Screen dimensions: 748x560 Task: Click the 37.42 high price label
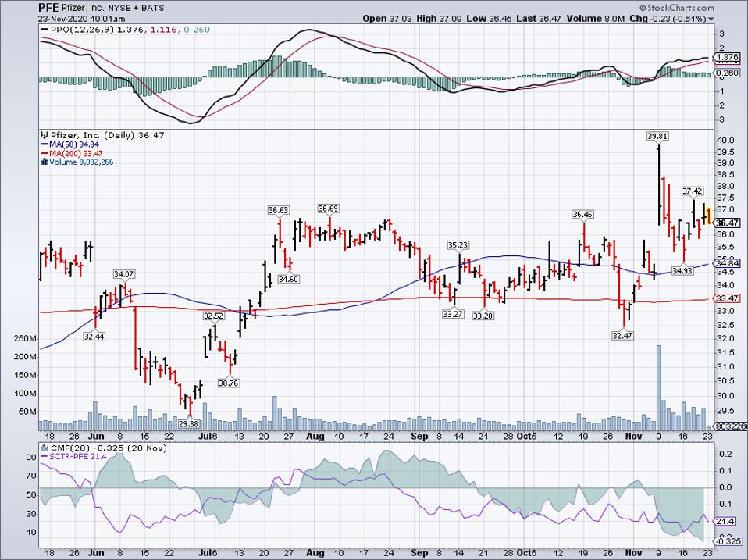(x=693, y=191)
